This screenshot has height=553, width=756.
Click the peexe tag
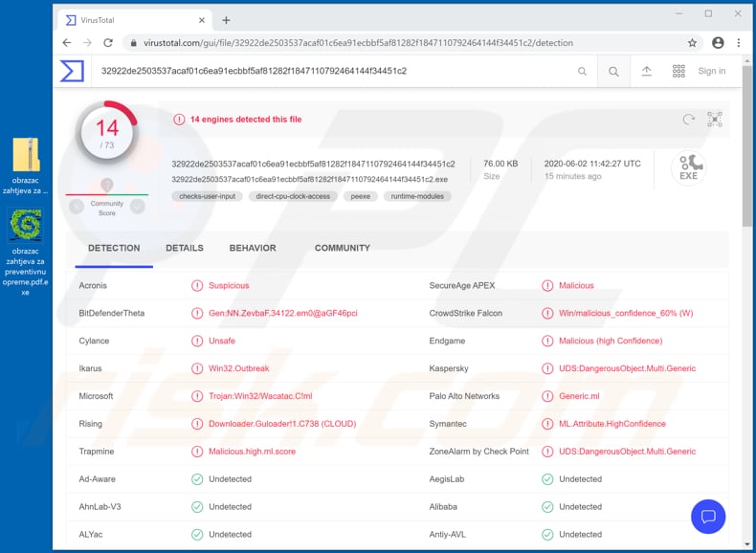(361, 196)
